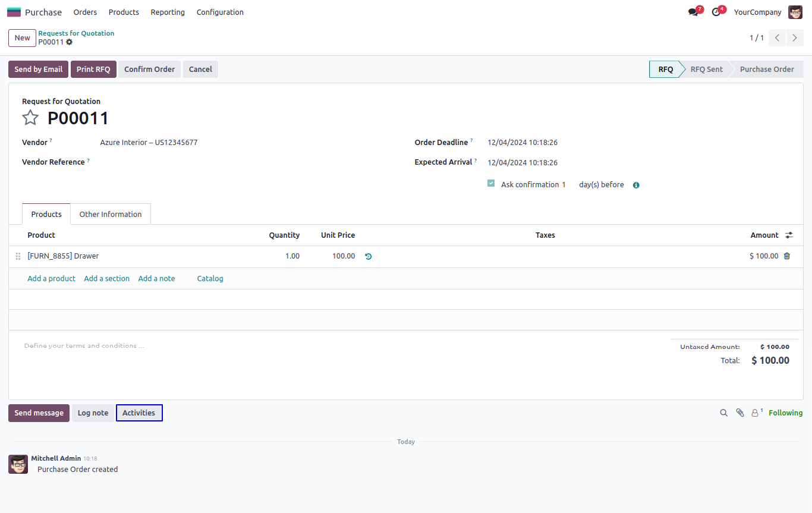Click the star icon to favorite P00011
This screenshot has height=513, width=812.
click(x=30, y=118)
